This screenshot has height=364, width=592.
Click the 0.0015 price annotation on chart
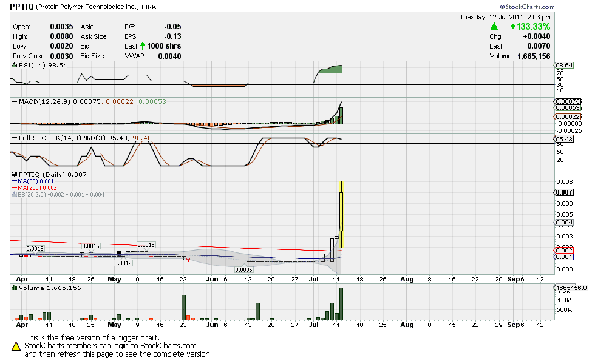pos(90,246)
